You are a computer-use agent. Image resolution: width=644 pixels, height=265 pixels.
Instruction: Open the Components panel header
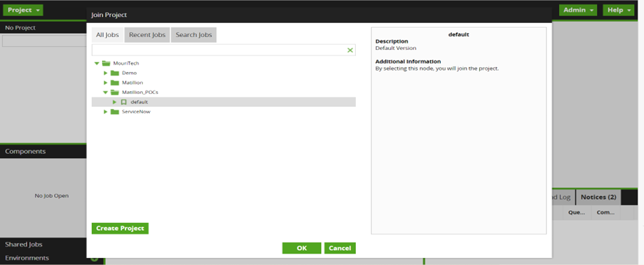[x=43, y=151]
